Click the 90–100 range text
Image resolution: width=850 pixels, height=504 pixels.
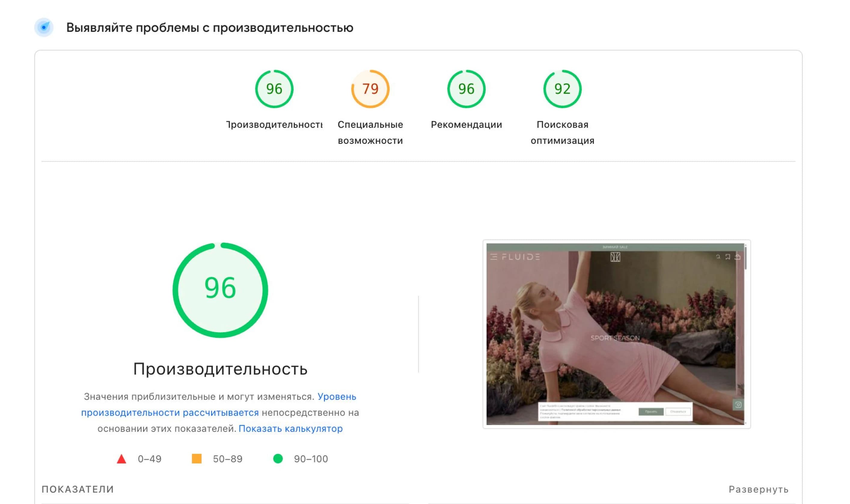311,459
